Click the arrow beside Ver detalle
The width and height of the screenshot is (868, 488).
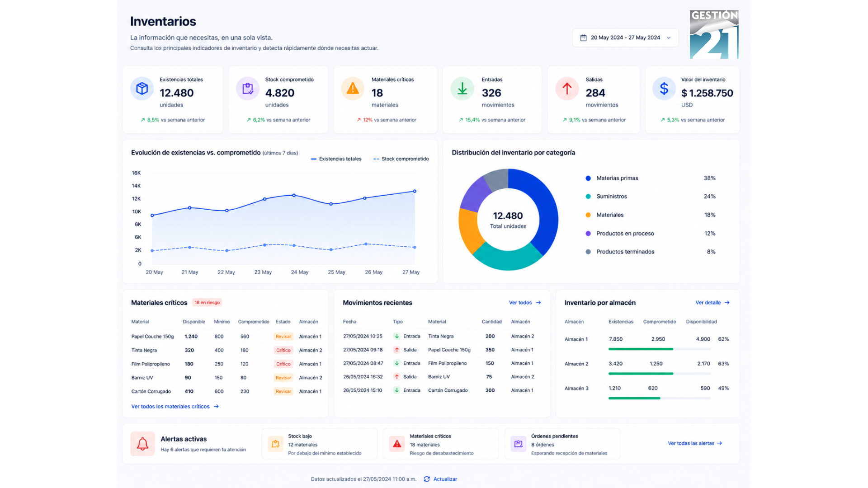click(727, 303)
